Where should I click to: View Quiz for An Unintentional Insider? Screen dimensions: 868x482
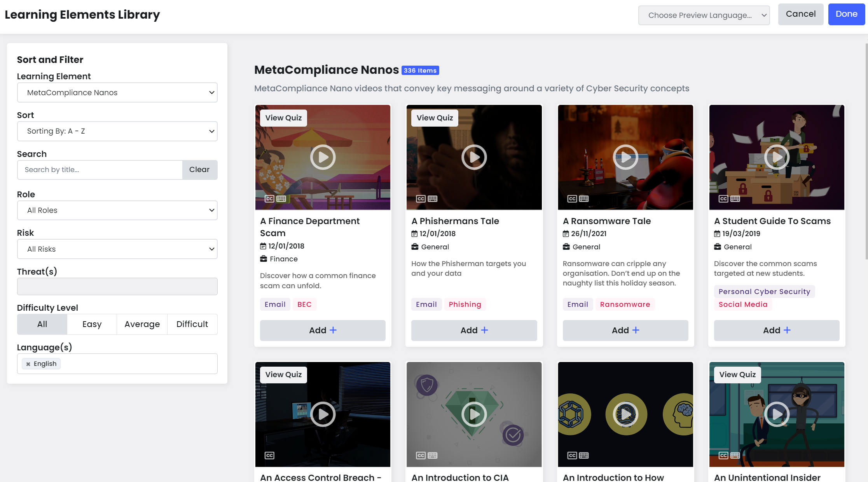[x=737, y=375]
